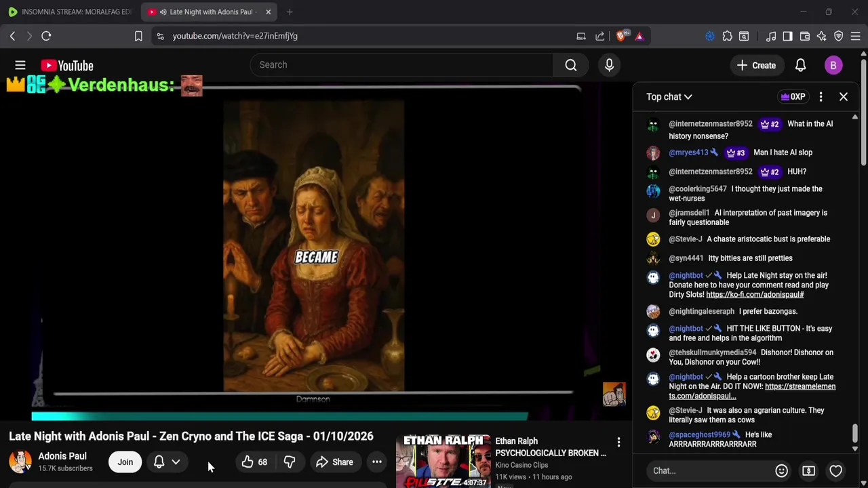Click the 0XP crown badge

(x=793, y=97)
